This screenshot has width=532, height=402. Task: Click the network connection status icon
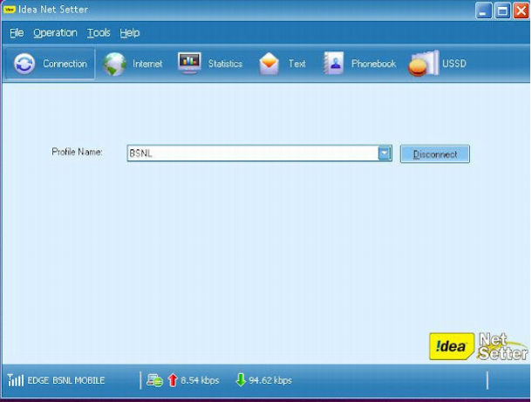154,380
